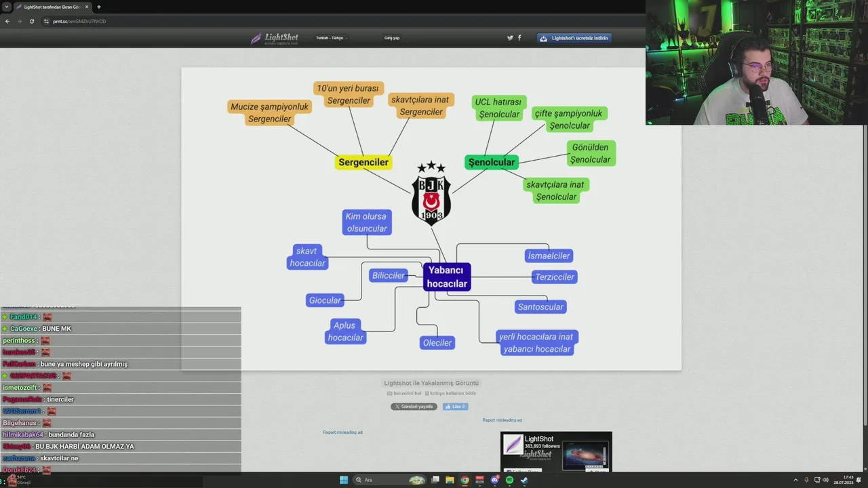Click the webcam overlay of the streamer

click(757, 62)
